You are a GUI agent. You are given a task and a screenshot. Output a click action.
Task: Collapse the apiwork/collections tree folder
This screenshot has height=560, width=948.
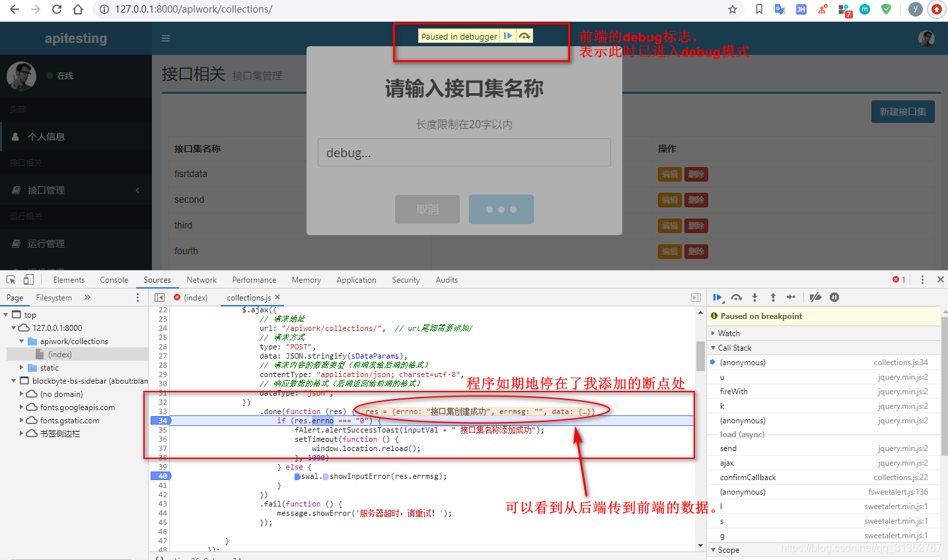(20, 341)
